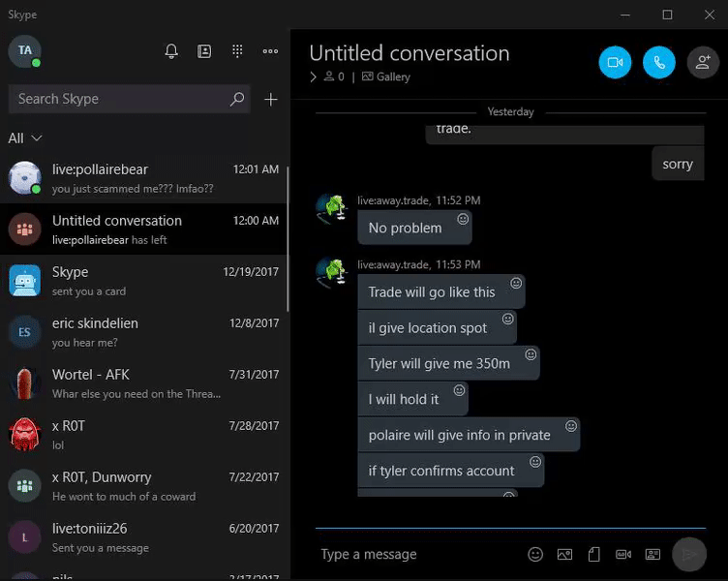This screenshot has height=581, width=728.
Task: Open the Wortel - AFK chat
Action: (144, 383)
